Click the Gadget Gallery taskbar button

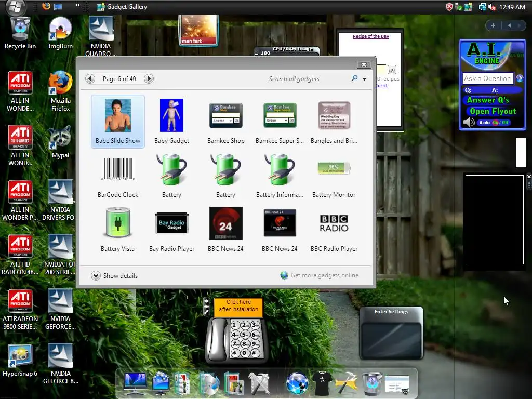click(x=122, y=6)
